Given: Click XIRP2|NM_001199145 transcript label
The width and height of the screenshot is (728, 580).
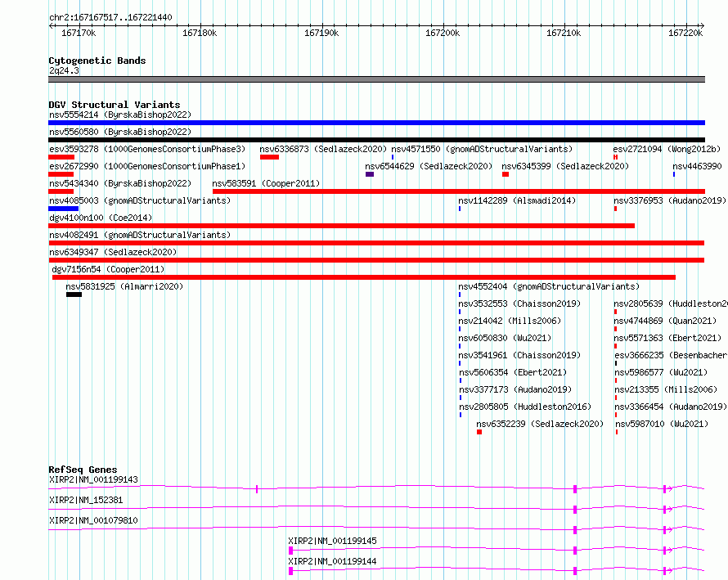Looking at the screenshot, I should pos(332,541).
